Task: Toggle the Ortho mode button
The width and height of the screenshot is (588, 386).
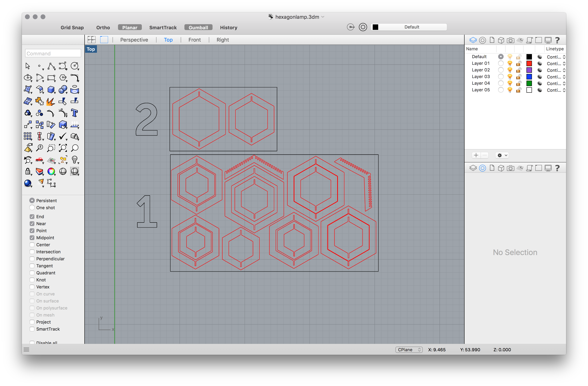Action: tap(103, 27)
